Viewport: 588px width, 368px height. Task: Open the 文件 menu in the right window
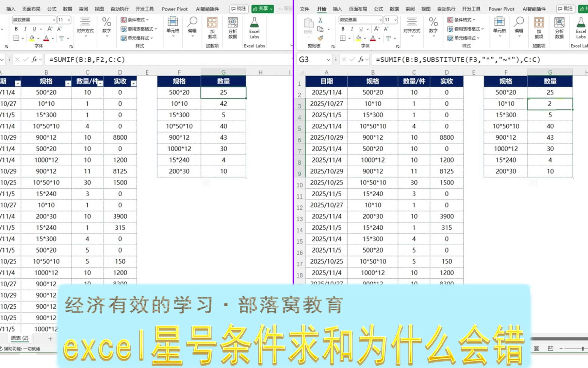pos(305,9)
